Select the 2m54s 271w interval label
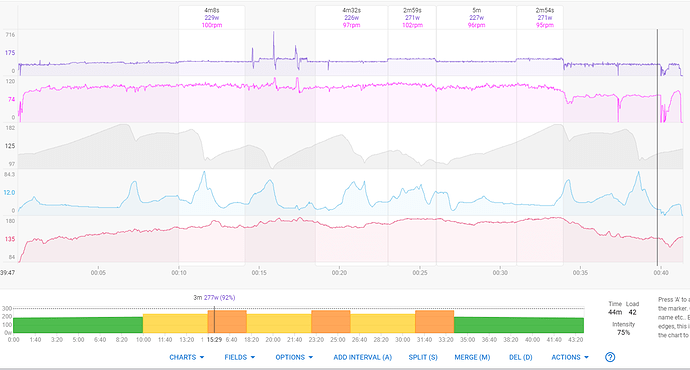 click(545, 18)
